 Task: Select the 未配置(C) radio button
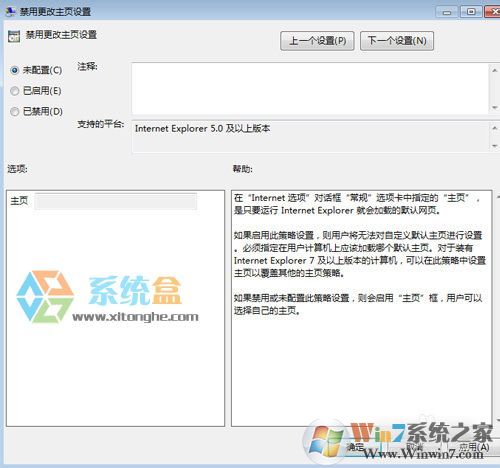pyautogui.click(x=14, y=70)
